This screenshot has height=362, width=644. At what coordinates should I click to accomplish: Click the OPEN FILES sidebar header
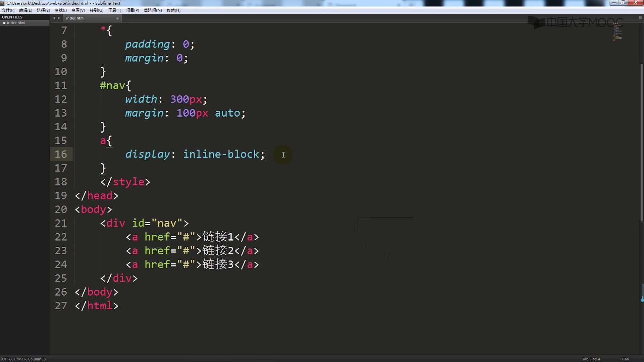[12, 17]
